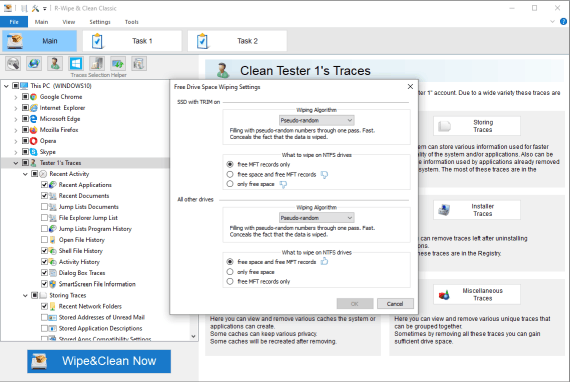Screen dimensions: 570x382
Task: Close the Free Drive Space Wiping Settings dialog
Action: pos(410,87)
